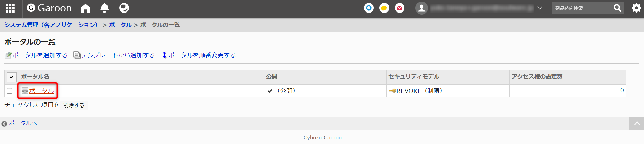Check the ポータル row checkbox

pos(10,91)
